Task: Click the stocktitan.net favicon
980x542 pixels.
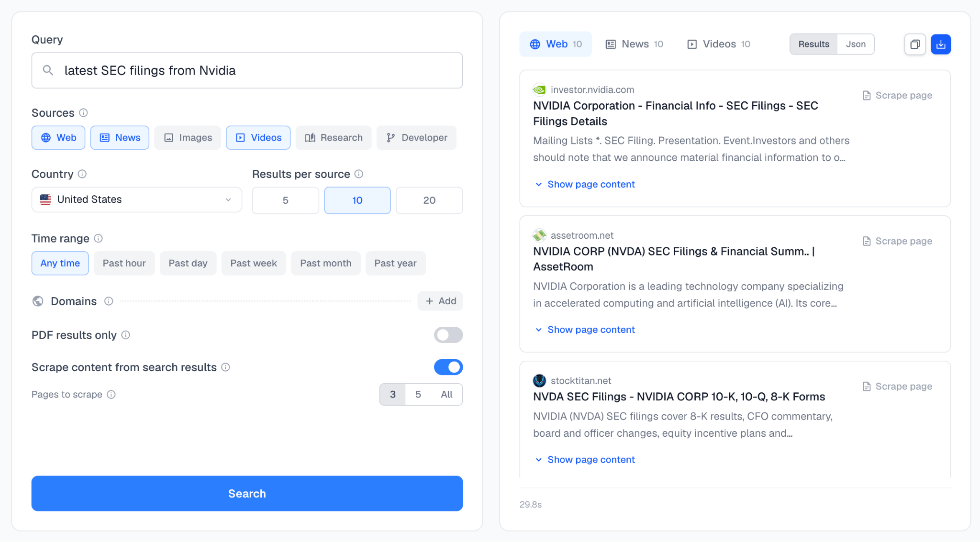Action: 539,381
